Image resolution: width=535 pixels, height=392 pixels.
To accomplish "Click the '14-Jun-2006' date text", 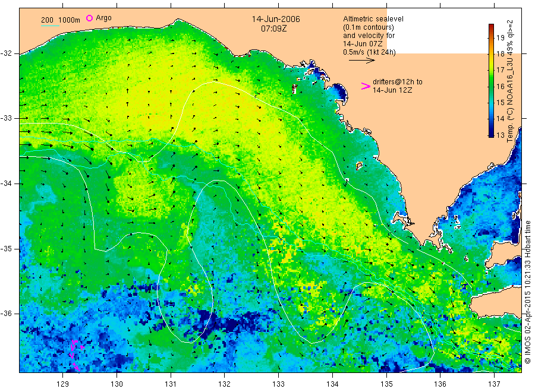I will point(276,19).
